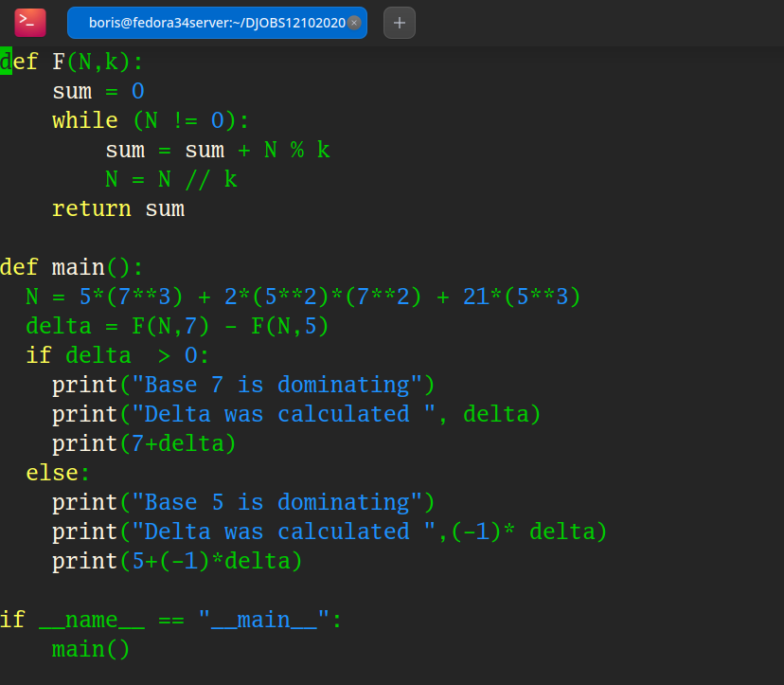
Task: Click the final main() call line
Action: coord(91,649)
